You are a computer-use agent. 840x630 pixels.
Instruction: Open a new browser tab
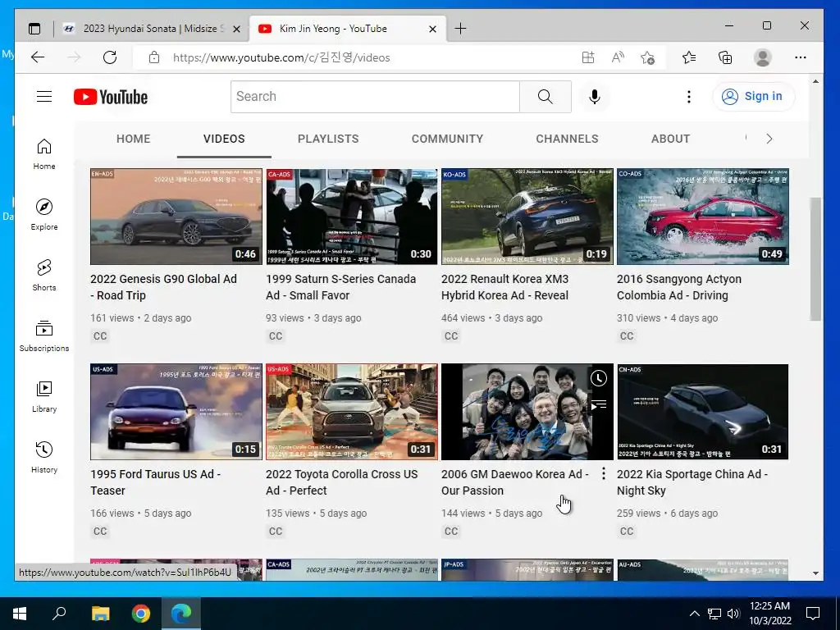[460, 29]
